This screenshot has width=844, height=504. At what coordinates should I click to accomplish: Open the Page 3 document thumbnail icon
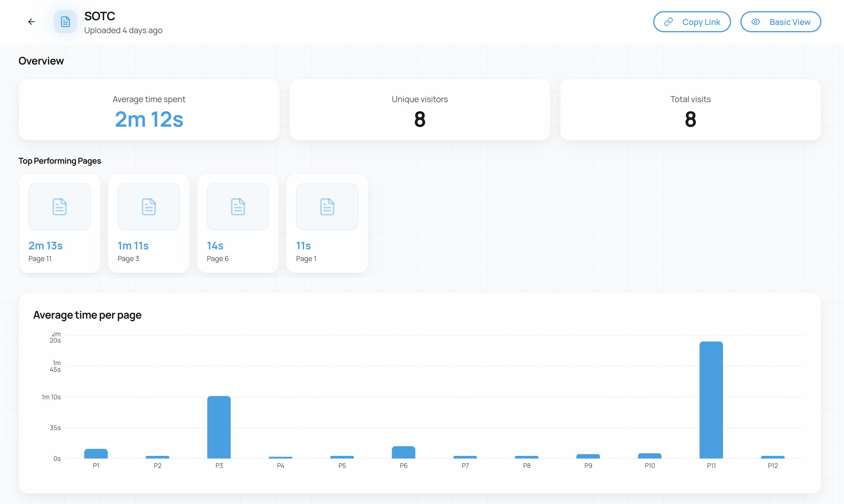coord(148,207)
